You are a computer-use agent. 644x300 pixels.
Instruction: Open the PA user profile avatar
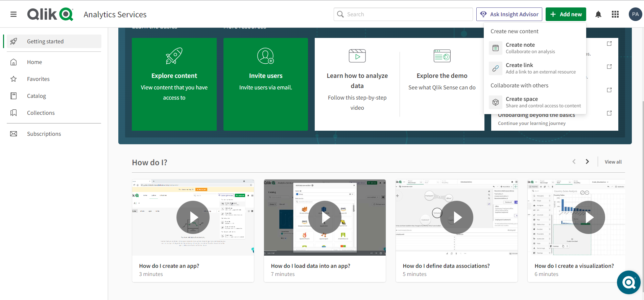pyautogui.click(x=635, y=14)
